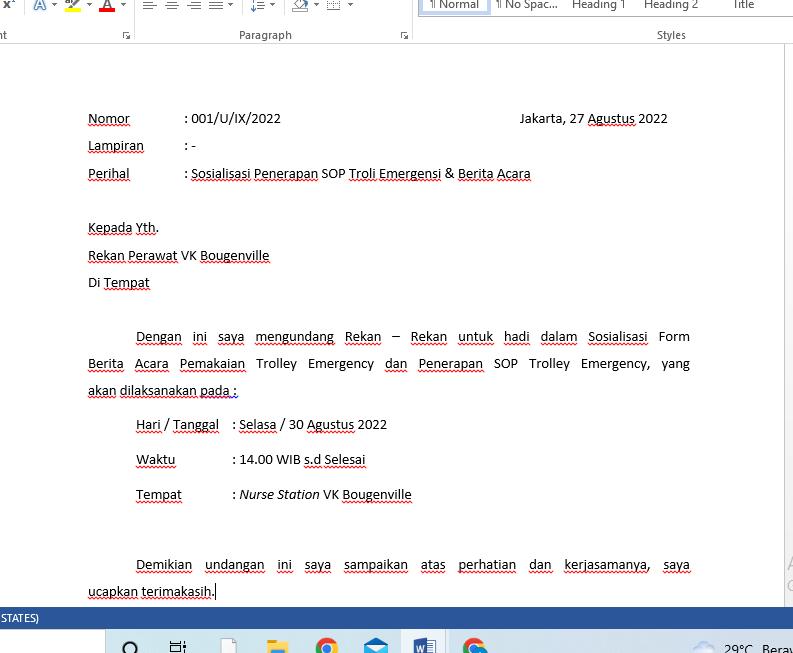Image resolution: width=793 pixels, height=653 pixels.
Task: Toggle superscript formatting
Action: pos(9,4)
